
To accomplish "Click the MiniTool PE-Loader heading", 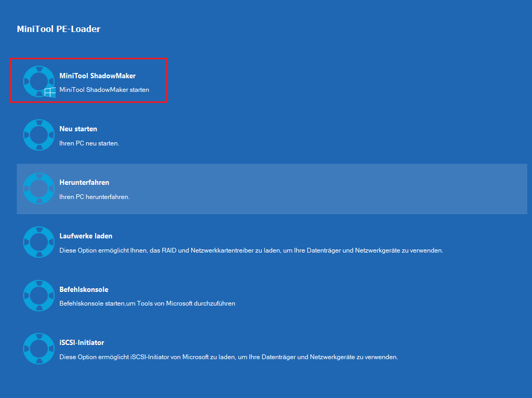I will 58,29.
